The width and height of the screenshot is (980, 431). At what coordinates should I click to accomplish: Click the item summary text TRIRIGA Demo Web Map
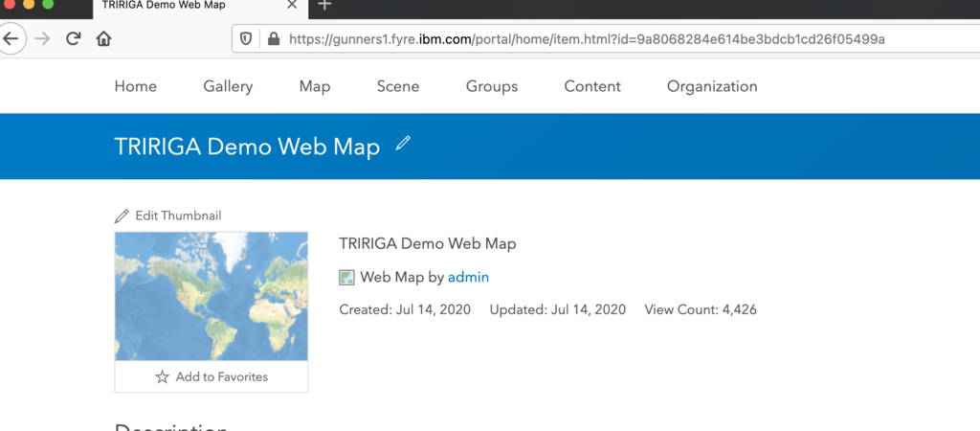pyautogui.click(x=428, y=243)
